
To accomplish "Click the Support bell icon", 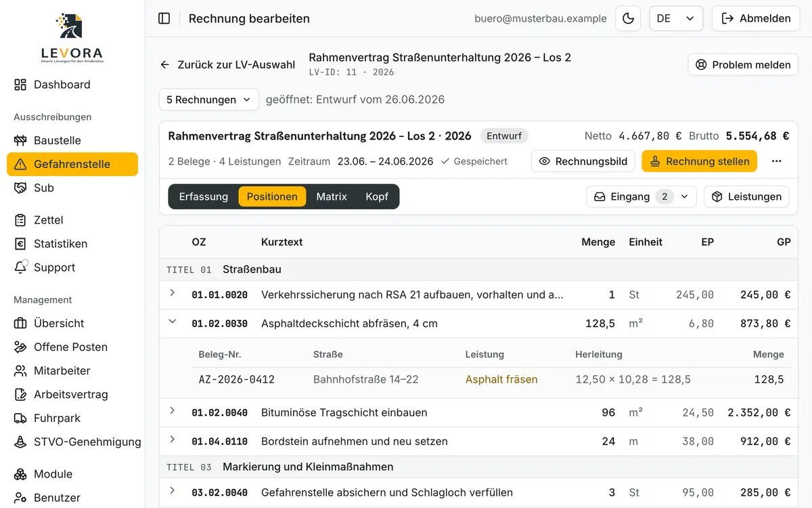I will coord(20,267).
